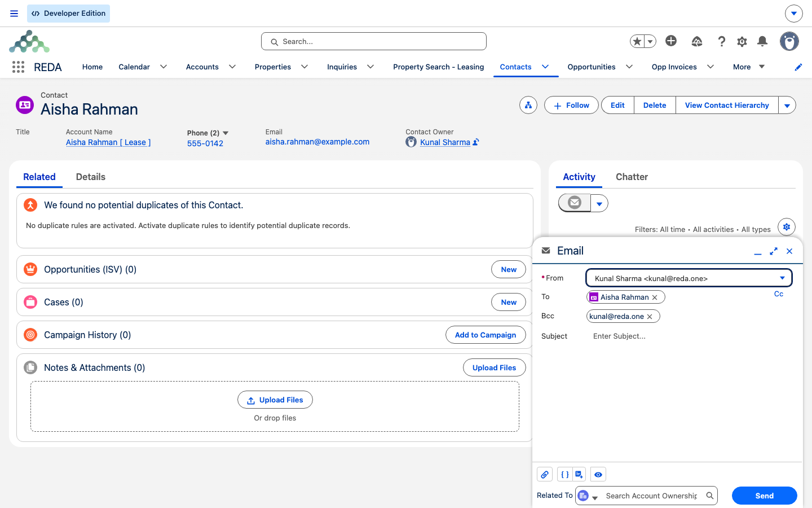Switch to the Chatter tab
This screenshot has width=812, height=508.
click(632, 177)
